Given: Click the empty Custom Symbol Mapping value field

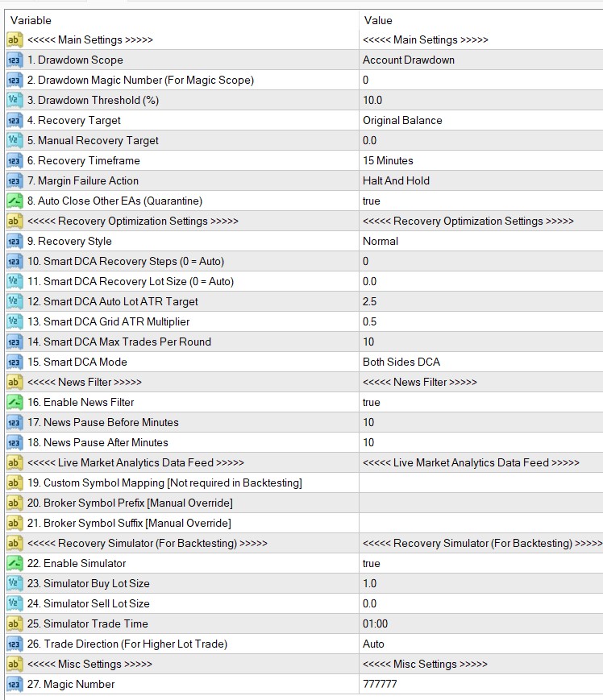Looking at the screenshot, I should pos(481,483).
